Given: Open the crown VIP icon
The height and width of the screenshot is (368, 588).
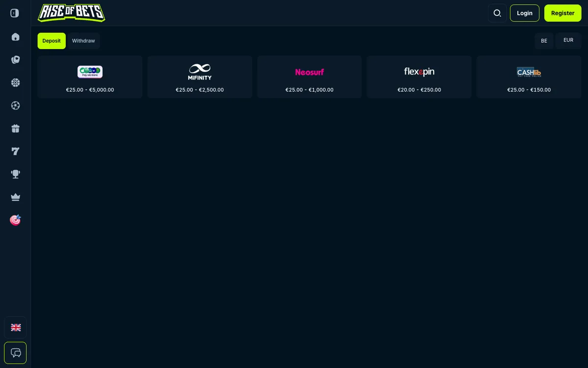Looking at the screenshot, I should (x=15, y=197).
